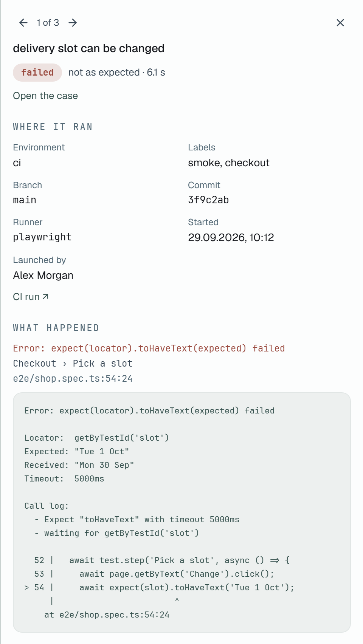Click code line 52 with test.step

click(x=162, y=560)
